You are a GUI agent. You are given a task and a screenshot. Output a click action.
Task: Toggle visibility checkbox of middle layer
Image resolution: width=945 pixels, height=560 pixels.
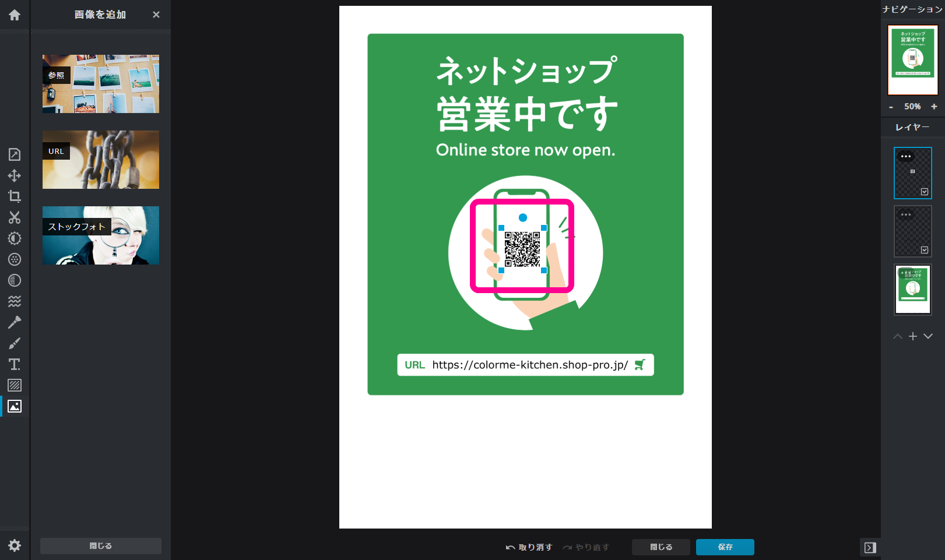tap(925, 250)
